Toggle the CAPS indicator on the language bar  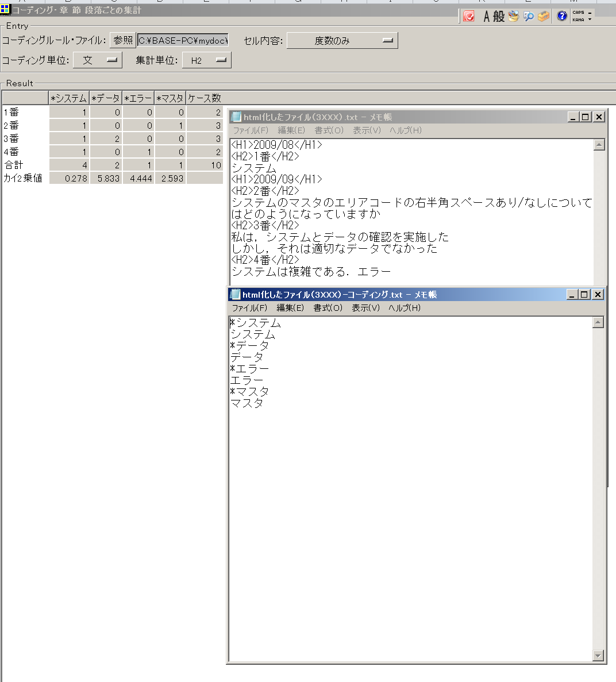(x=578, y=13)
